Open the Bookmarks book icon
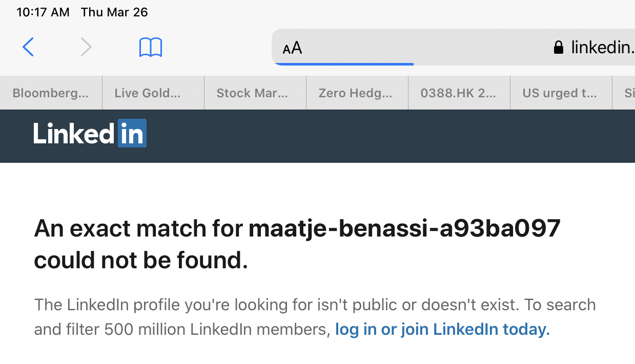The height and width of the screenshot is (364, 635). click(x=151, y=47)
